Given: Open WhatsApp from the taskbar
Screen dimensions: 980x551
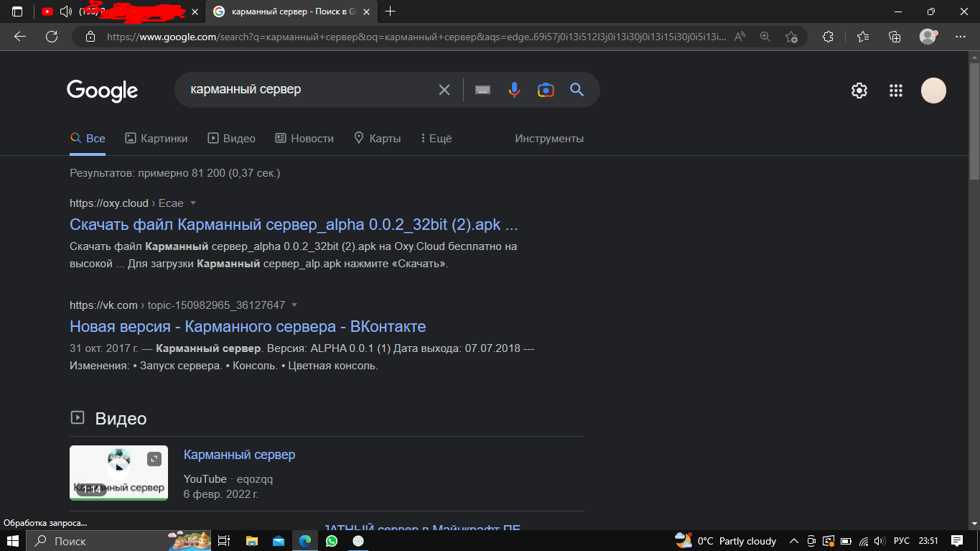Looking at the screenshot, I should click(331, 541).
